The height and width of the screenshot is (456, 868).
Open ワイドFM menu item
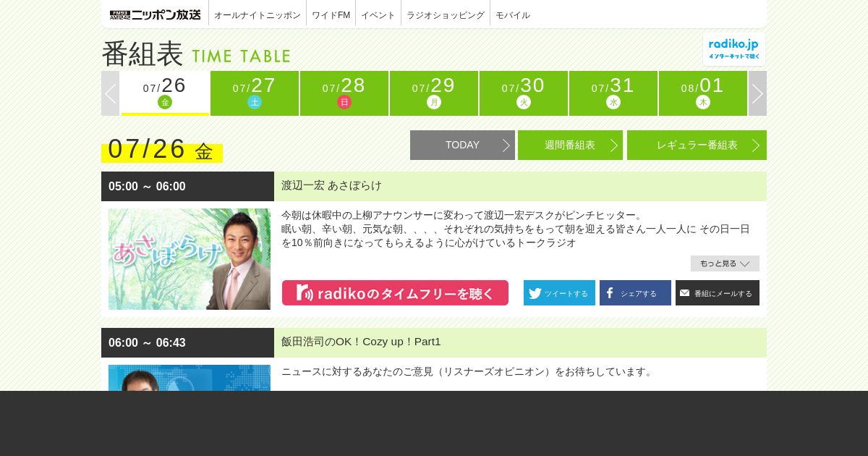point(331,14)
